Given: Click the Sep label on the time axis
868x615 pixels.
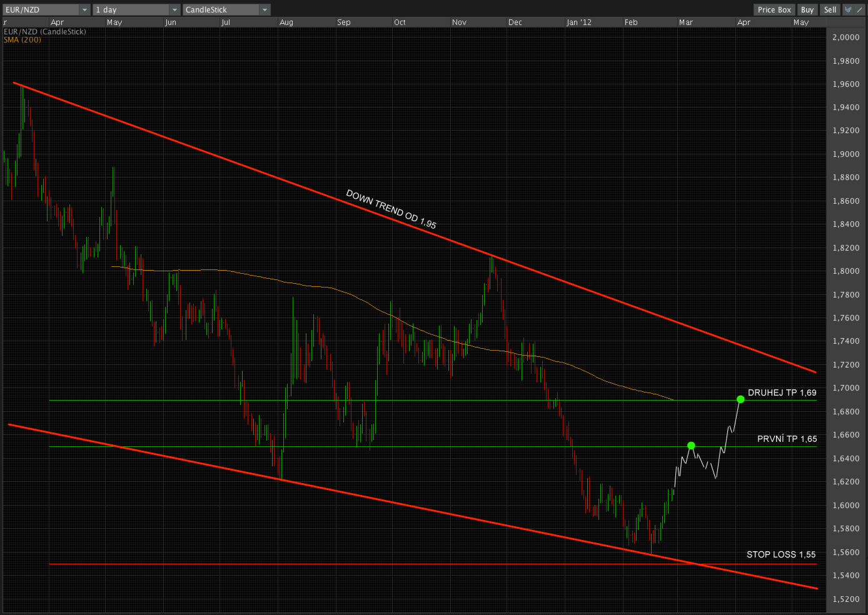Looking at the screenshot, I should (x=344, y=22).
